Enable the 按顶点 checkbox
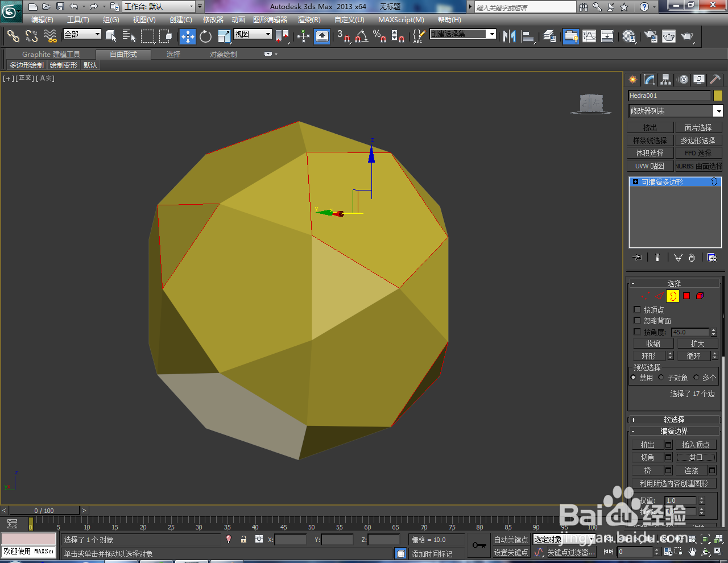 click(x=637, y=310)
